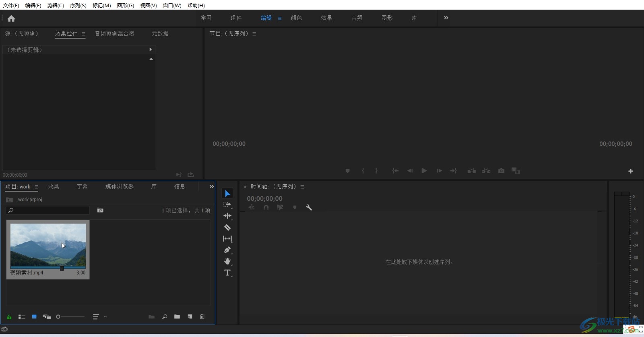
Task: Open the 编辑 workspace menu icon
Action: click(280, 19)
